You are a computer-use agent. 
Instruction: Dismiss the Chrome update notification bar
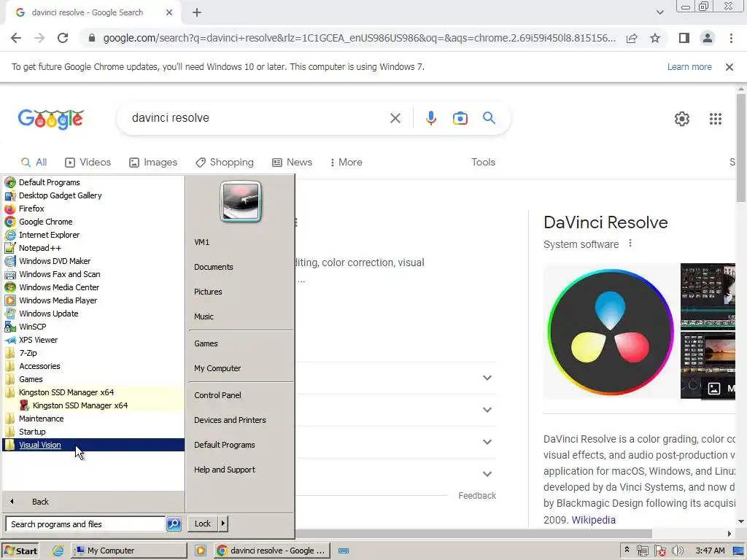coord(729,67)
